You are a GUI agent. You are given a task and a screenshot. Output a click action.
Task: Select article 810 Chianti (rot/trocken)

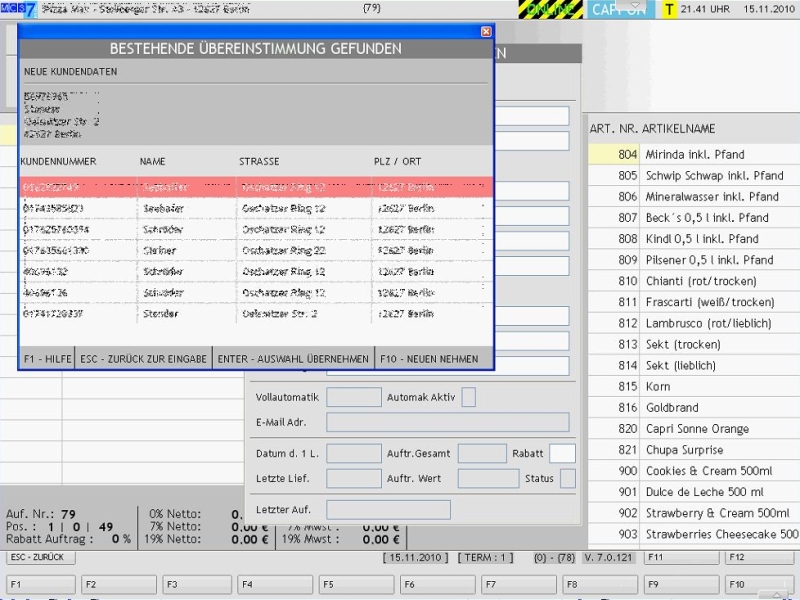pyautogui.click(x=694, y=281)
